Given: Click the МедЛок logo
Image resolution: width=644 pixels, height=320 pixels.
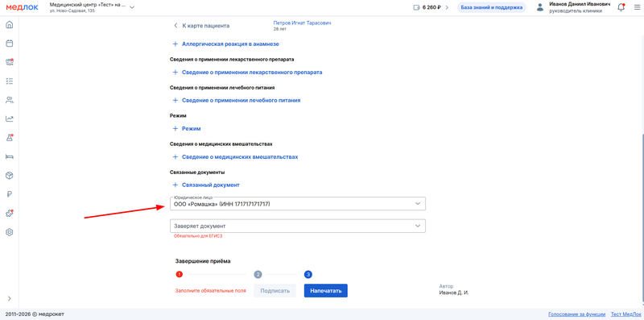Looking at the screenshot, I should pyautogui.click(x=23, y=7).
